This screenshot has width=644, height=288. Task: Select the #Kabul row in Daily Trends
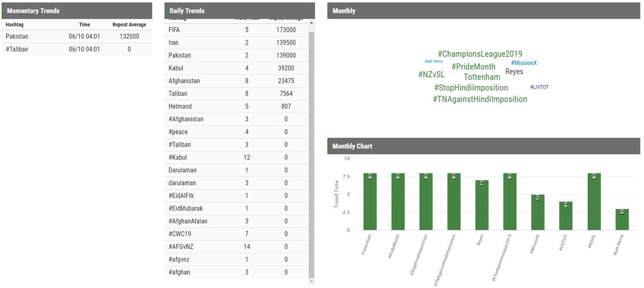point(236,157)
